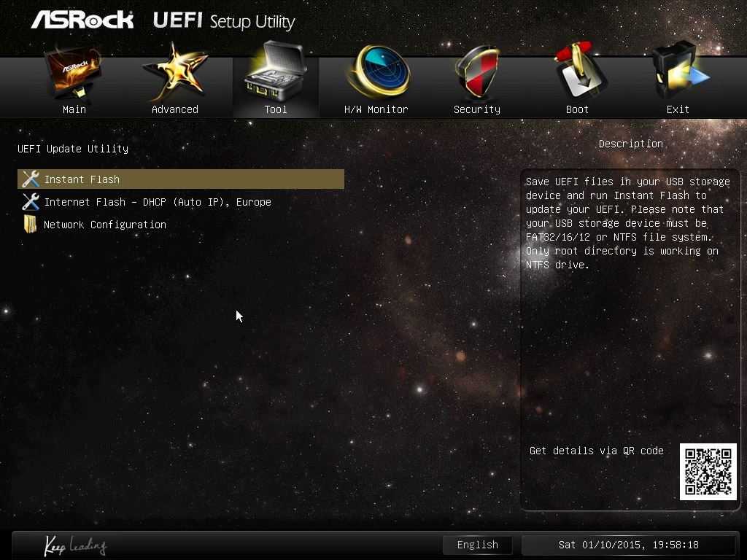This screenshot has width=747, height=560.
Task: Select the Tool tab label
Action: pyautogui.click(x=276, y=109)
